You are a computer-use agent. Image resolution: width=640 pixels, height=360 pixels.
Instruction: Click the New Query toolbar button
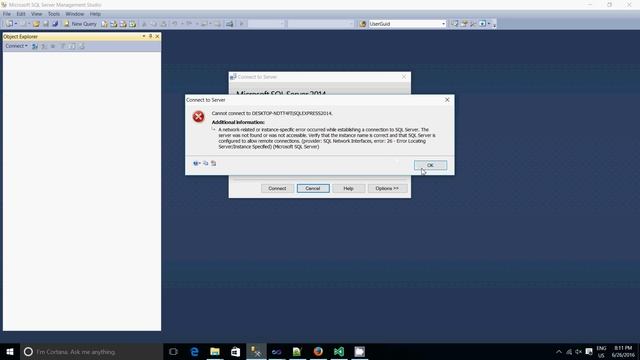[80, 24]
